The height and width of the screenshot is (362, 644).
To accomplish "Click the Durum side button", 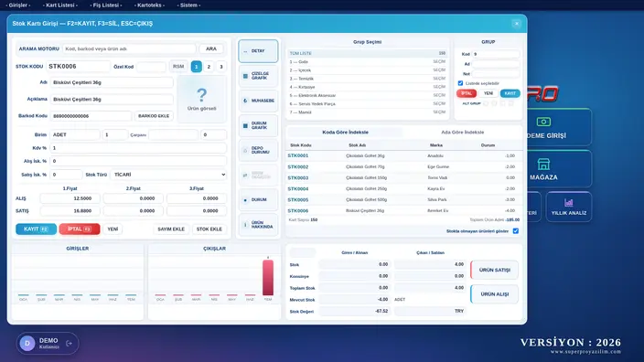I will click(x=258, y=200).
